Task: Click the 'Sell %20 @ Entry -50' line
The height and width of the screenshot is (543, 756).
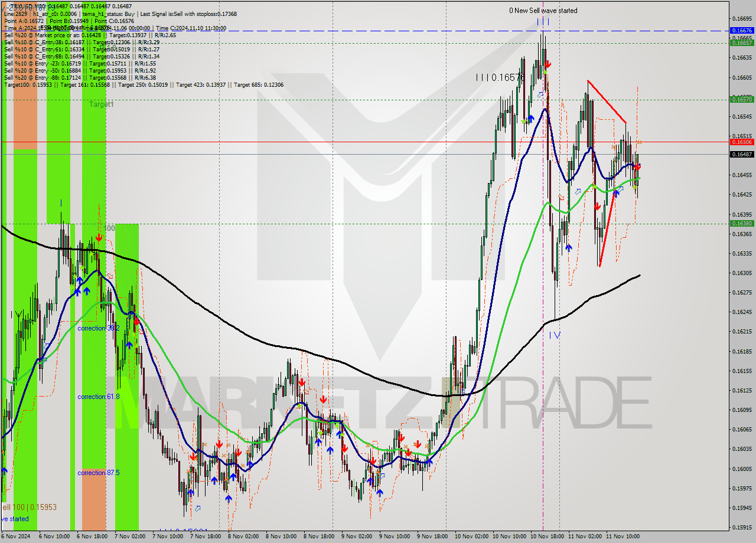Action: click(x=80, y=70)
